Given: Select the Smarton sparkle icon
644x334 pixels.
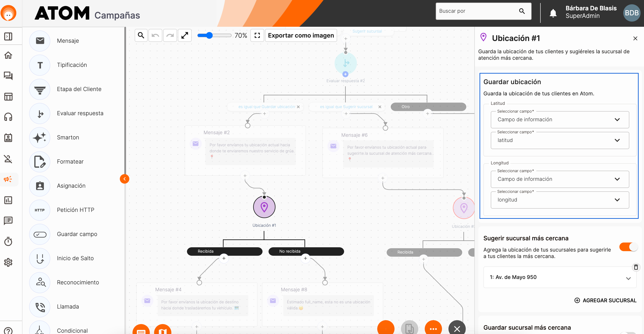Looking at the screenshot, I should (x=40, y=137).
